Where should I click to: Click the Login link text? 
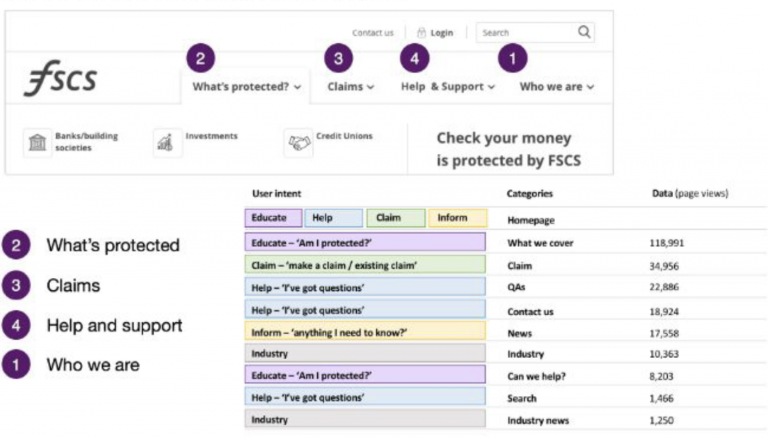[442, 33]
